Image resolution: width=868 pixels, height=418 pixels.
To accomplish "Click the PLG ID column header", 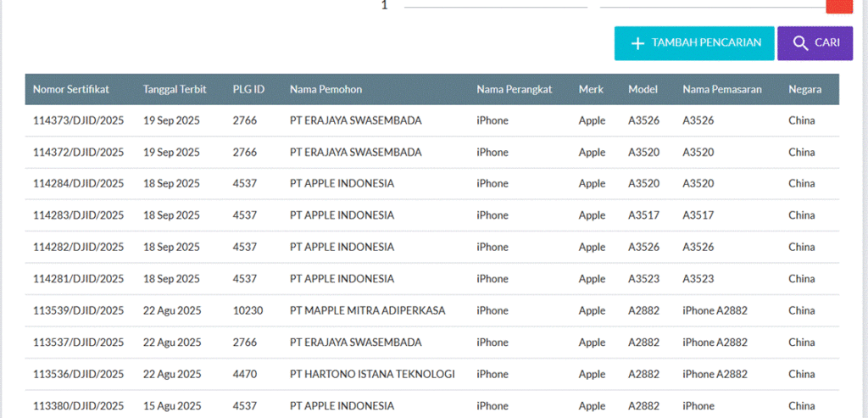I will (248, 89).
